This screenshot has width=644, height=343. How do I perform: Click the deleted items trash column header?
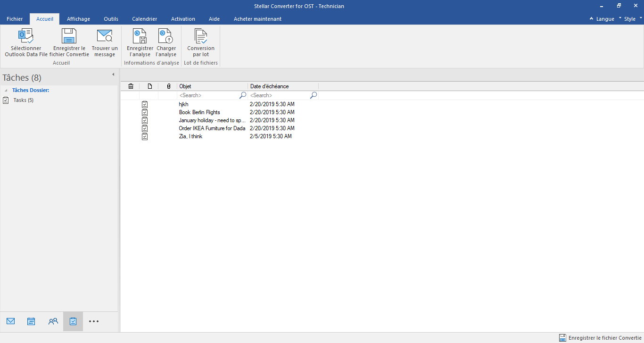click(x=131, y=86)
